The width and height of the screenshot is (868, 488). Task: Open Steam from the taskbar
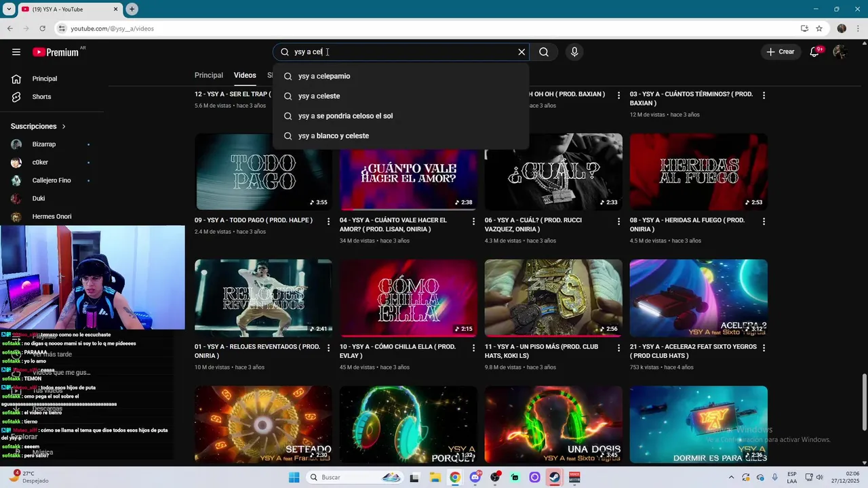(555, 477)
